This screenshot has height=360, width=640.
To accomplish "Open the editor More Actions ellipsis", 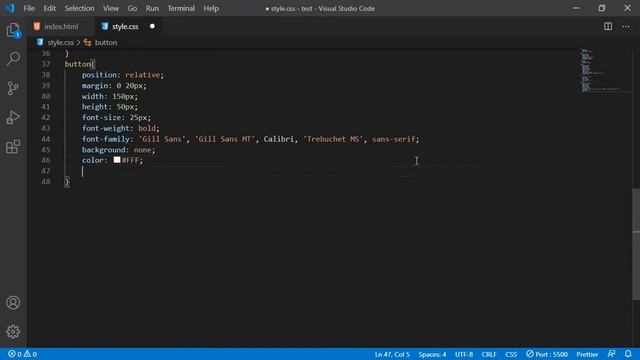I will point(626,27).
